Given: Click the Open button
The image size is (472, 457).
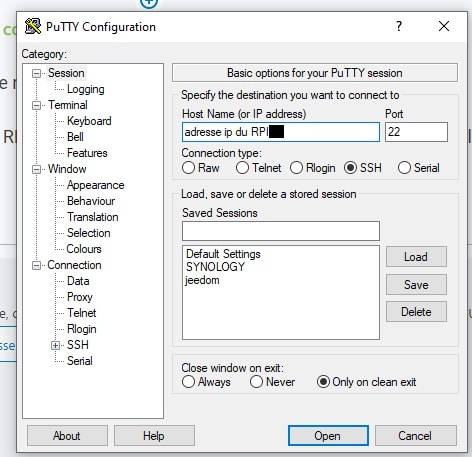Looking at the screenshot, I should click(328, 435).
